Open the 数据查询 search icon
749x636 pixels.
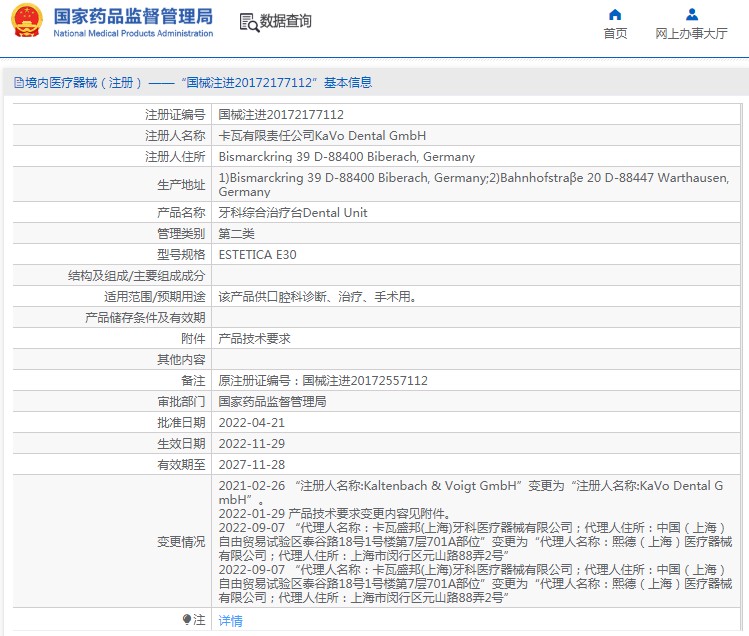[x=249, y=22]
